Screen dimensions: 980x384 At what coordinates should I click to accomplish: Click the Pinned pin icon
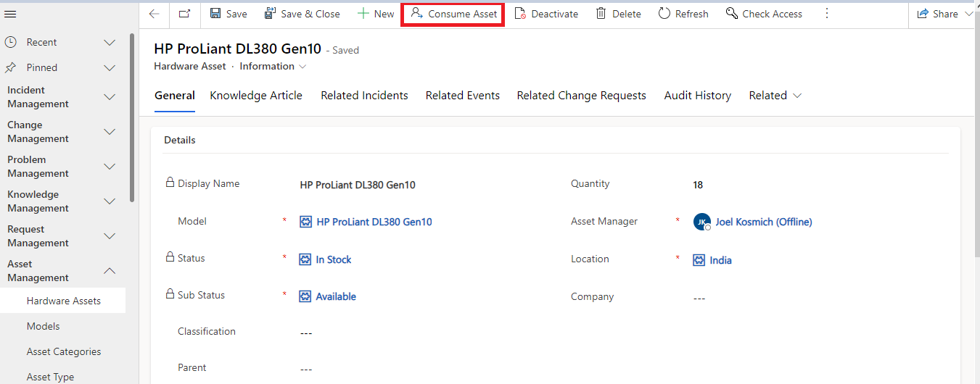tap(11, 67)
